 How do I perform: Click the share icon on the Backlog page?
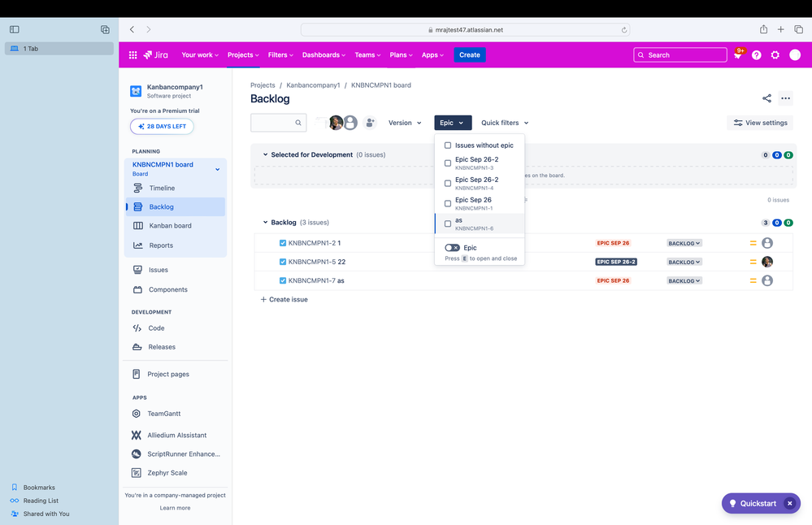point(767,98)
